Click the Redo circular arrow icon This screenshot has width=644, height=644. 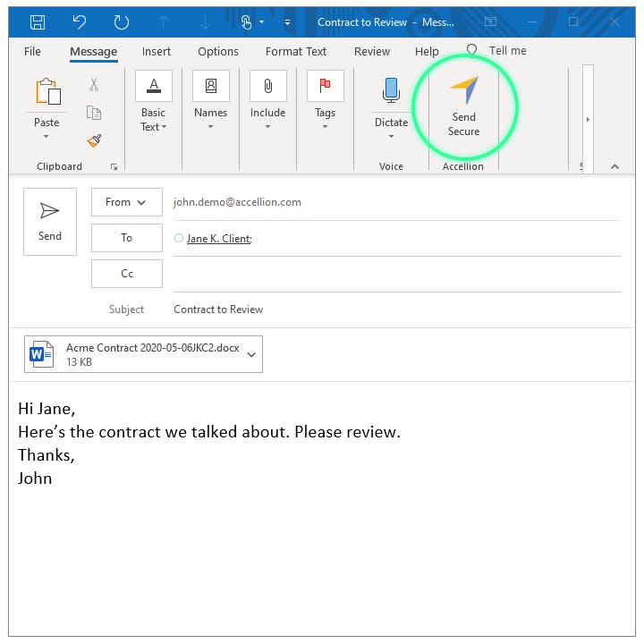(121, 21)
